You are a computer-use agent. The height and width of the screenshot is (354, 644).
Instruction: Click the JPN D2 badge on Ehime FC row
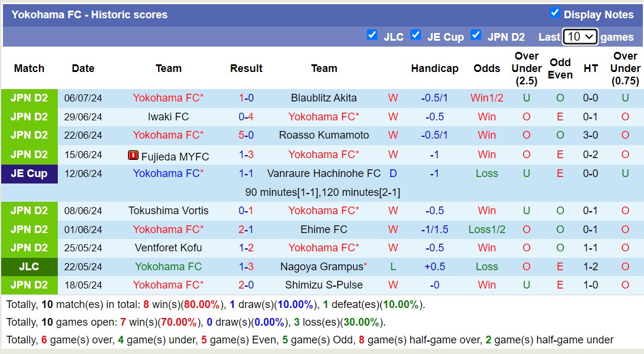(x=29, y=229)
